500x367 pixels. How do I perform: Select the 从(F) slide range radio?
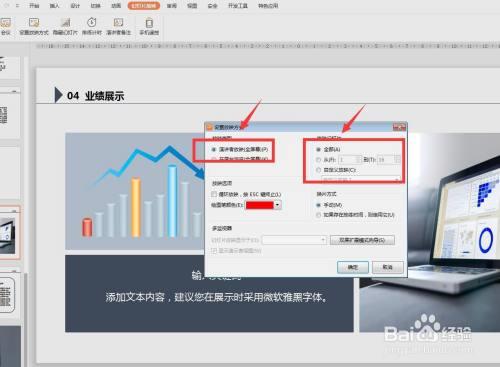(318, 160)
